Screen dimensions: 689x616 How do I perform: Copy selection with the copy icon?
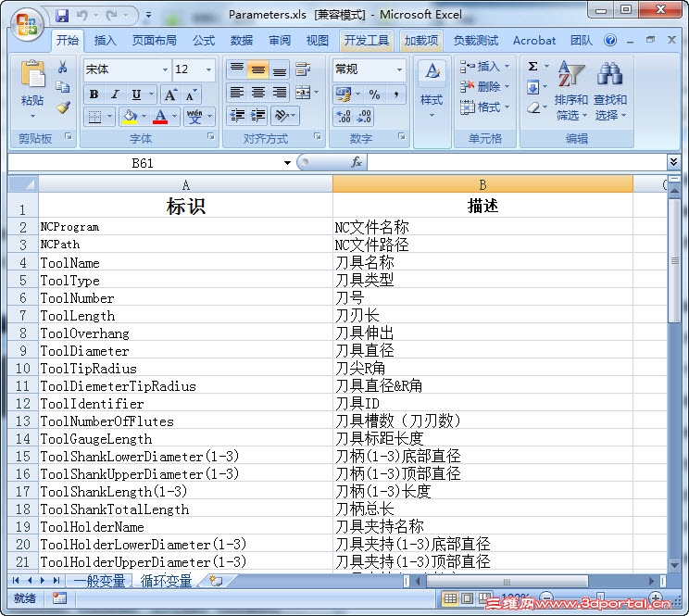coord(63,87)
